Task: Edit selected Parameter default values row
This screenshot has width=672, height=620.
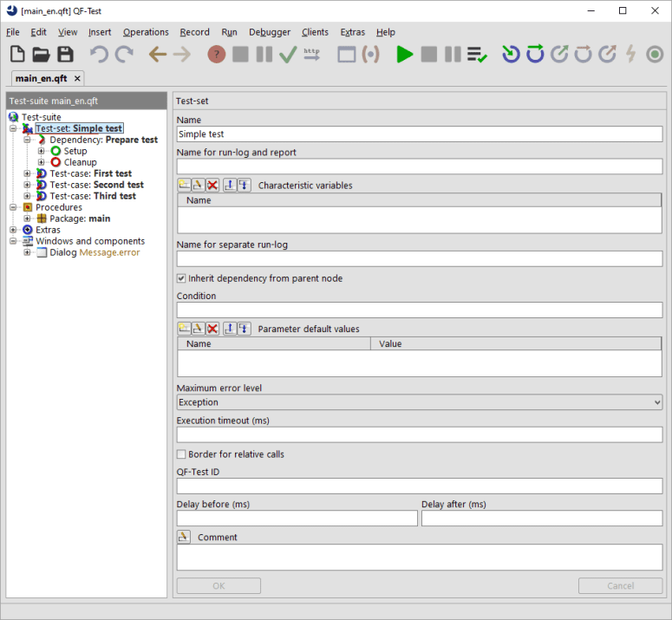Action: point(198,329)
